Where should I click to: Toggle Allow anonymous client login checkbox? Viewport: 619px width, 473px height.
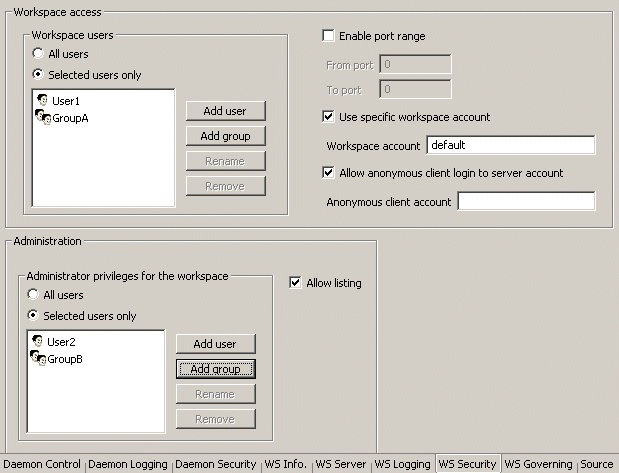click(x=328, y=173)
